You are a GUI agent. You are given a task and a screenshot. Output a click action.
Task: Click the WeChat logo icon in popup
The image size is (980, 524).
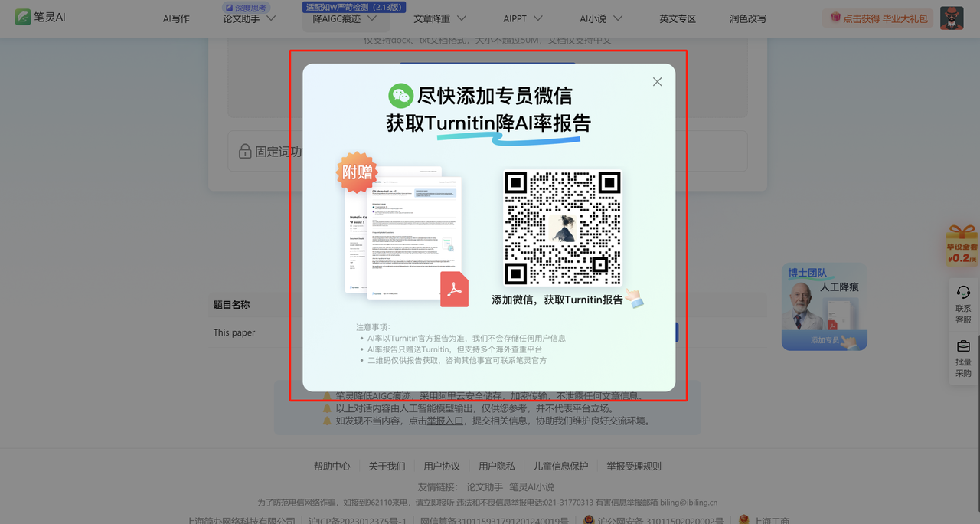point(400,96)
